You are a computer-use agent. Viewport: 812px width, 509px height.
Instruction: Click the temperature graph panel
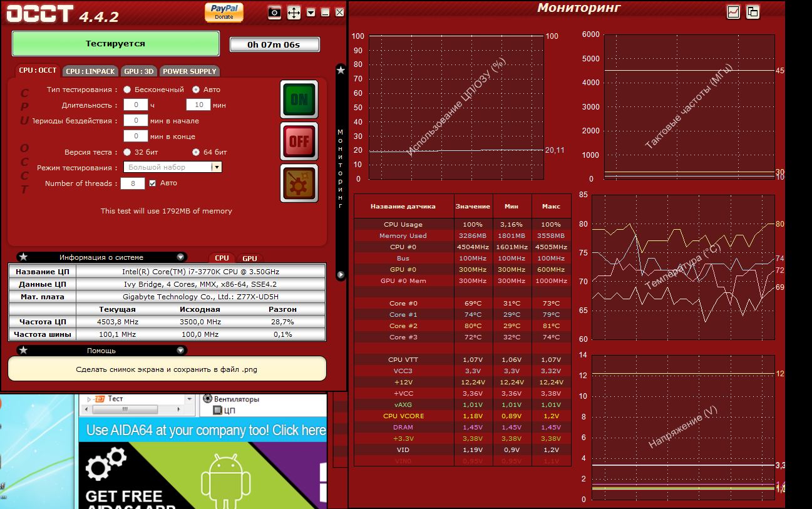(682, 267)
